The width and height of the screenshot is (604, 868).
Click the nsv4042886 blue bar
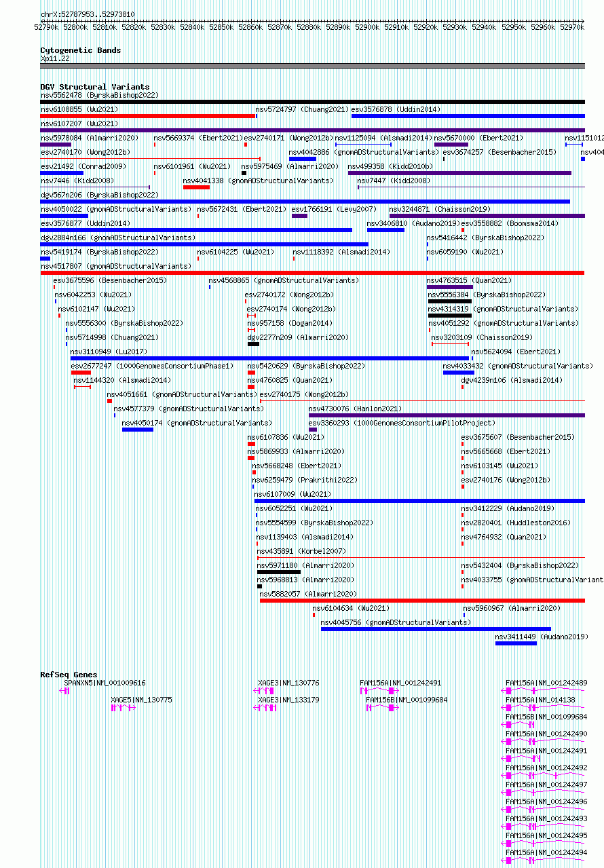coord(303,159)
